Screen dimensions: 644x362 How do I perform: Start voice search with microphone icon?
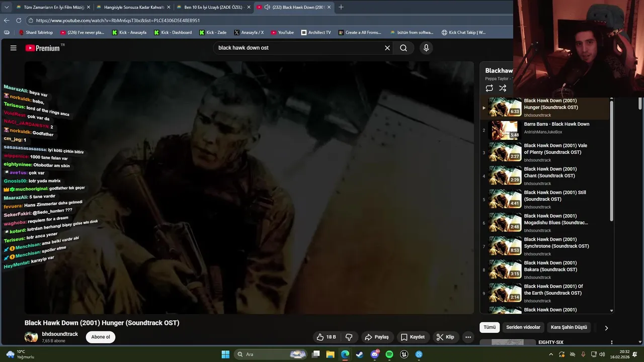[x=426, y=48]
